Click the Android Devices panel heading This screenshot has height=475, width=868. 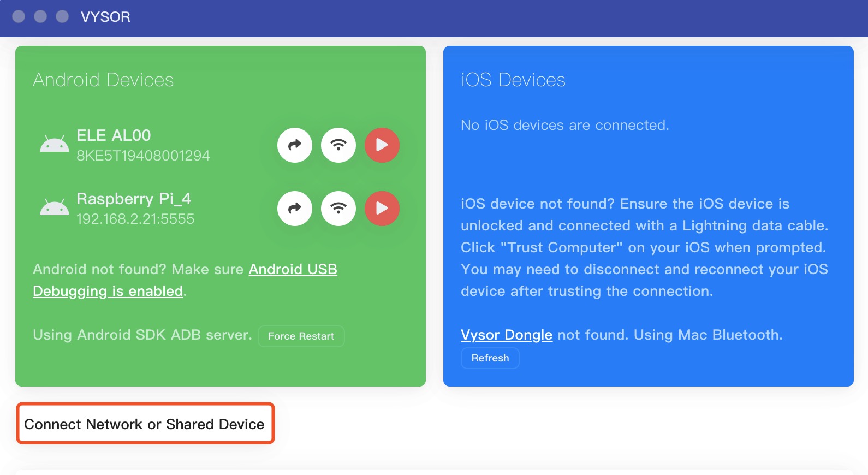coord(103,80)
